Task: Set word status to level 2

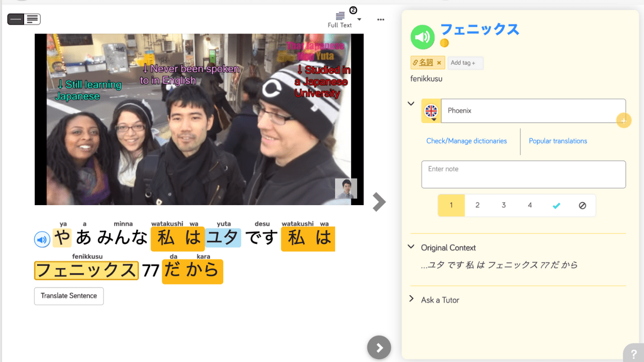Action: tap(477, 205)
